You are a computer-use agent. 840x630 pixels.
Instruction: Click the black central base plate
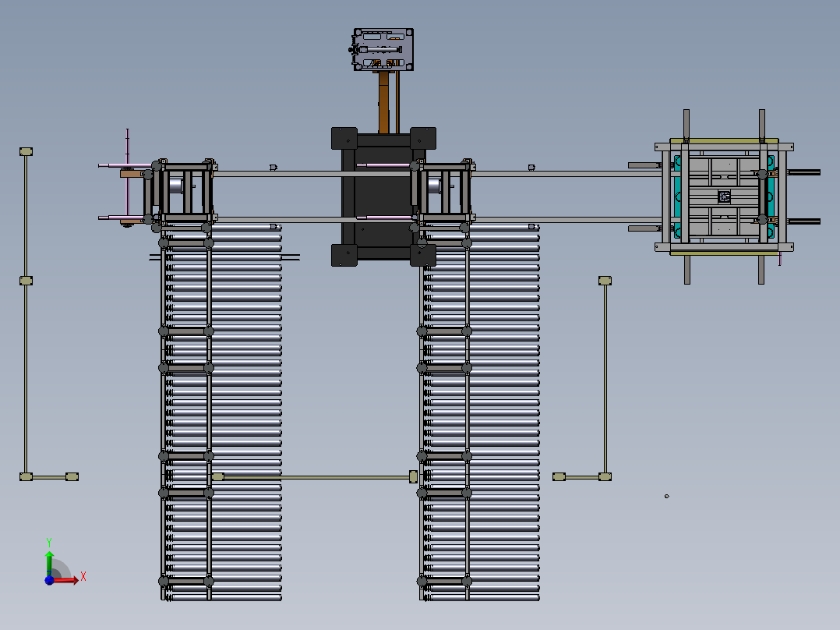382,195
